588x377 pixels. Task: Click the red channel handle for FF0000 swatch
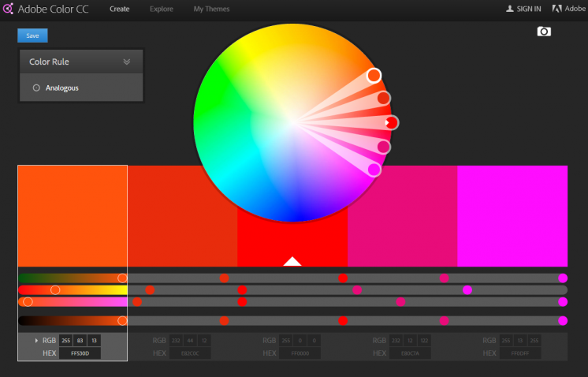(343, 278)
